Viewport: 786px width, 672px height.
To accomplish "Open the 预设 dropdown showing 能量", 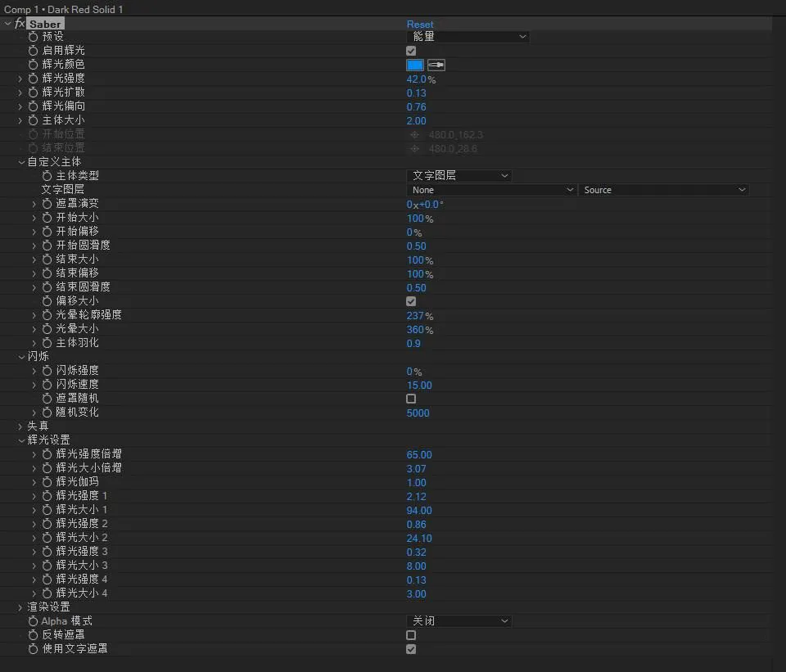I will tap(468, 37).
